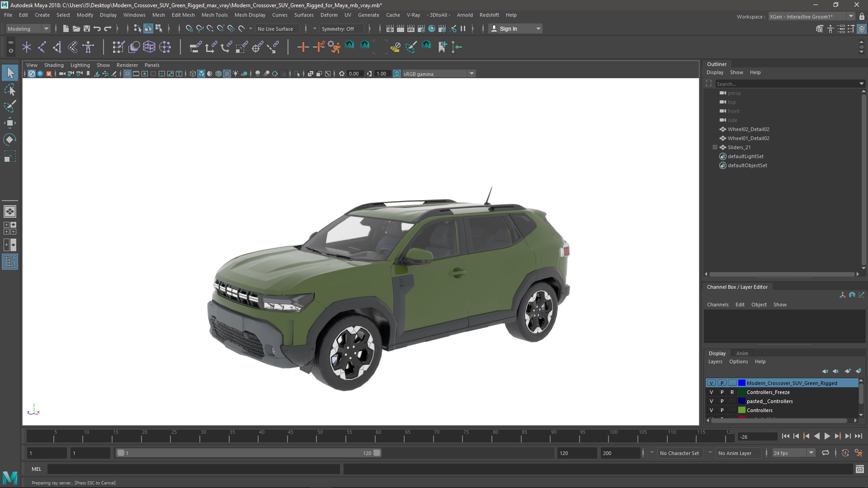Toggle visibility V of Controllers_Freeze layer
Screen dimensions: 868x488
pyautogui.click(x=711, y=392)
